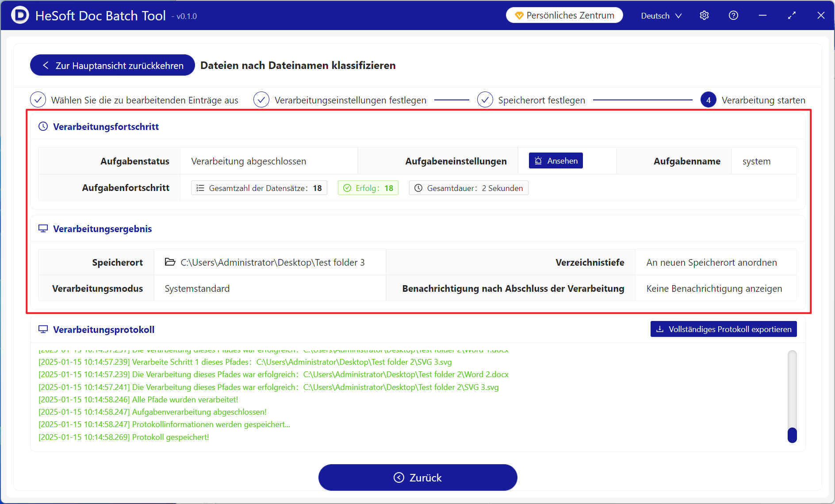Click log line Alle Pfade wurden verarbeitet!

(x=138, y=399)
